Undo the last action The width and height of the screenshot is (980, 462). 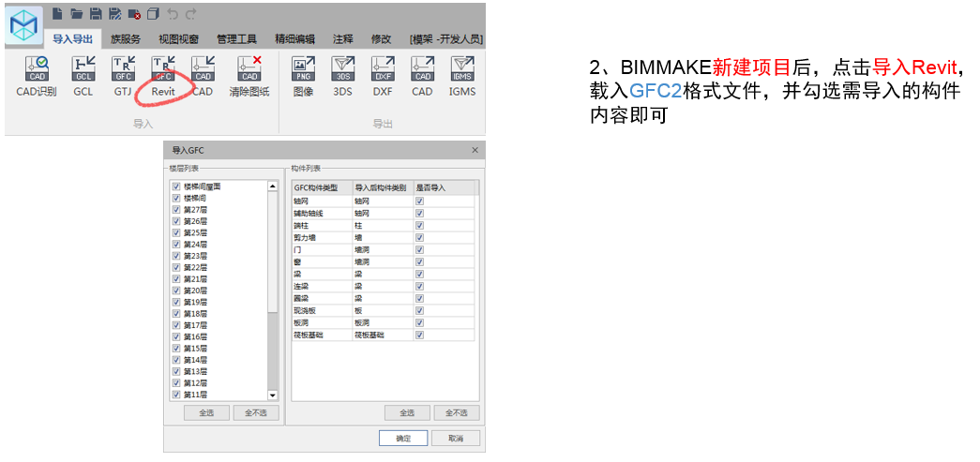(173, 13)
